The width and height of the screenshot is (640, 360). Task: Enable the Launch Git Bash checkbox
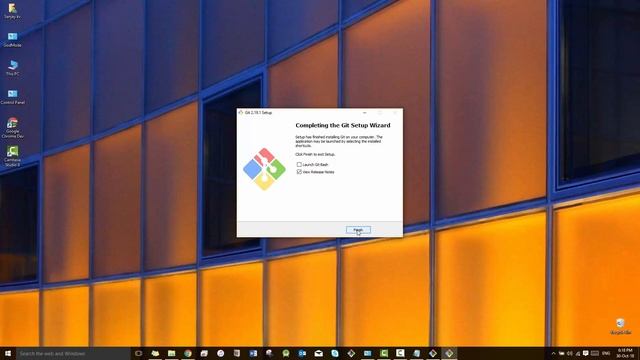pos(299,164)
